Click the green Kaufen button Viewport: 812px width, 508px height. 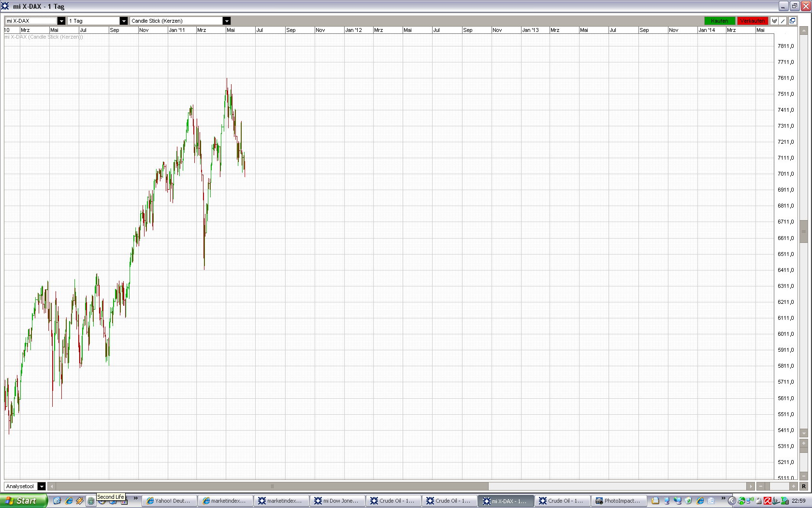click(720, 21)
